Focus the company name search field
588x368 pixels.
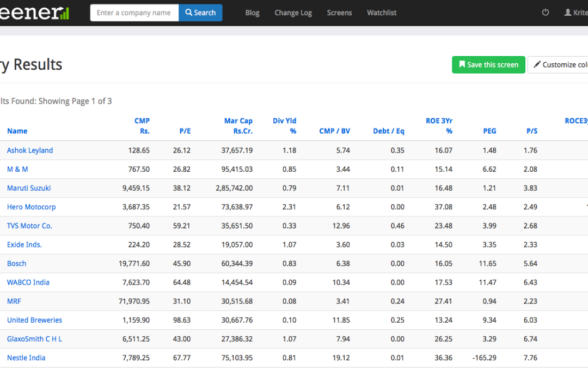tap(134, 13)
